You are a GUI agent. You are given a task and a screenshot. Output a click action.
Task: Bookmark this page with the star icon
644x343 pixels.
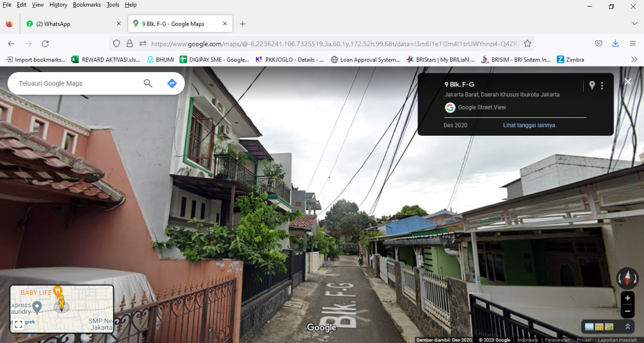click(527, 43)
